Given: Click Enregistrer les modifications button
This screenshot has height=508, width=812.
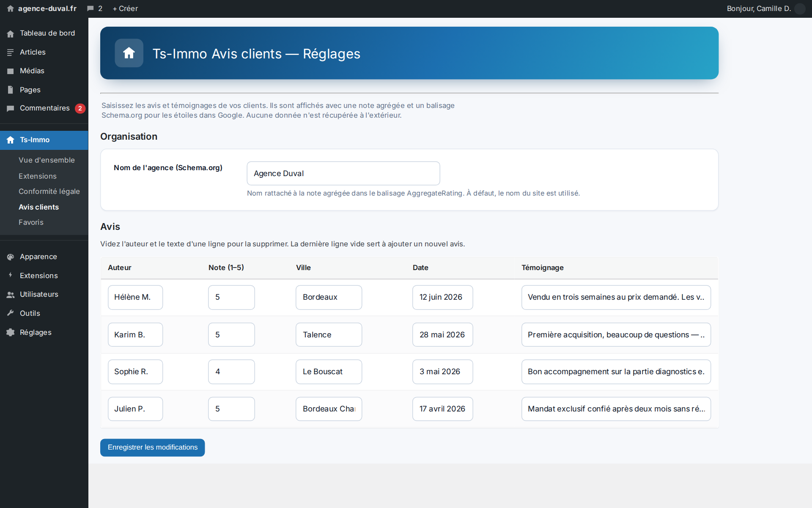Looking at the screenshot, I should [152, 447].
